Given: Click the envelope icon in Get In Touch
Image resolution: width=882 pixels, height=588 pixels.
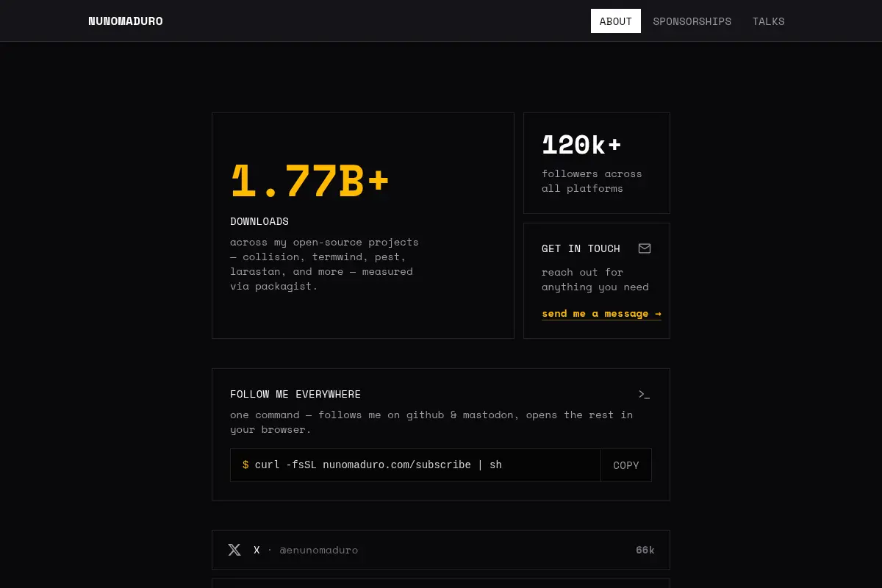Looking at the screenshot, I should click(x=645, y=248).
